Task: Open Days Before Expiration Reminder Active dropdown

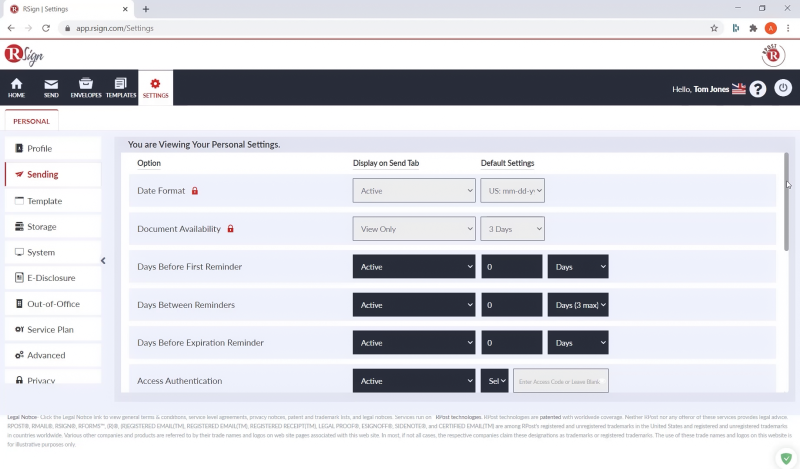Action: point(414,342)
